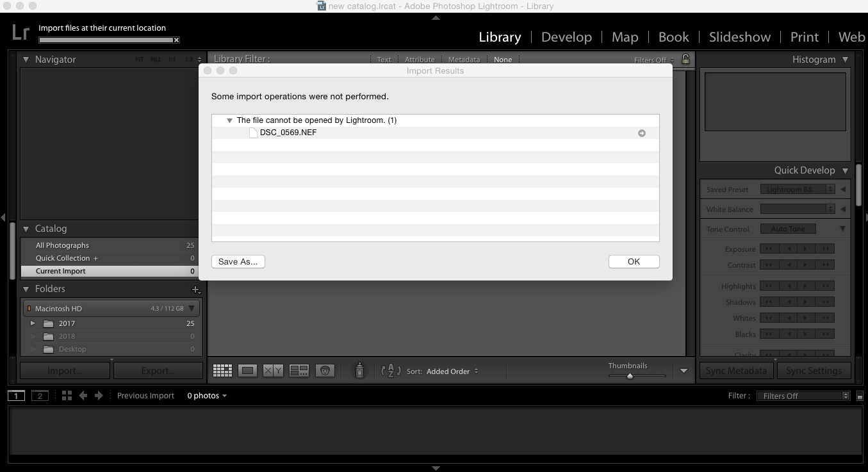
Task: Open the Filters Off dropdown in filmstrip
Action: [803, 396]
